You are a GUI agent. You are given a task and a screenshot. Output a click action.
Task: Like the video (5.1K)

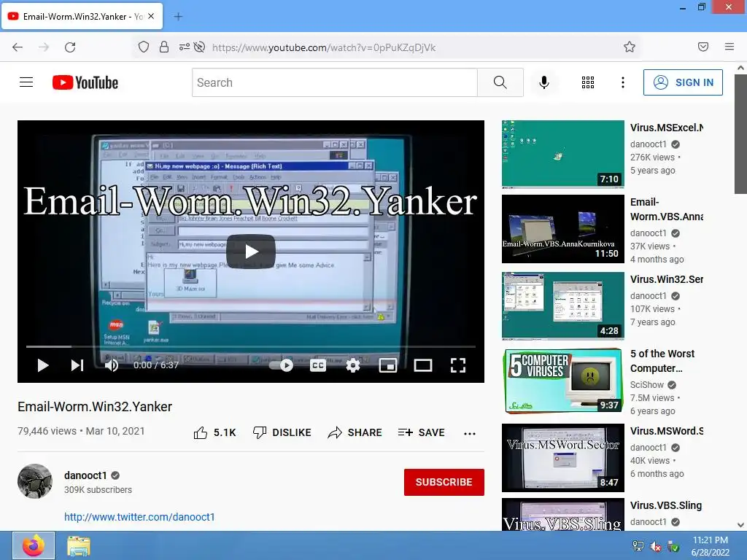(x=215, y=432)
